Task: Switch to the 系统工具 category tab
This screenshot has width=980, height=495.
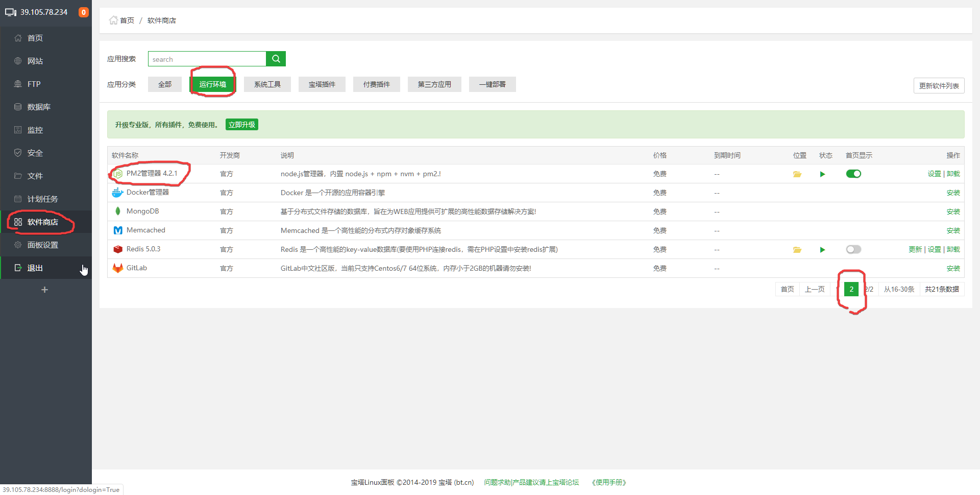Action: point(267,84)
